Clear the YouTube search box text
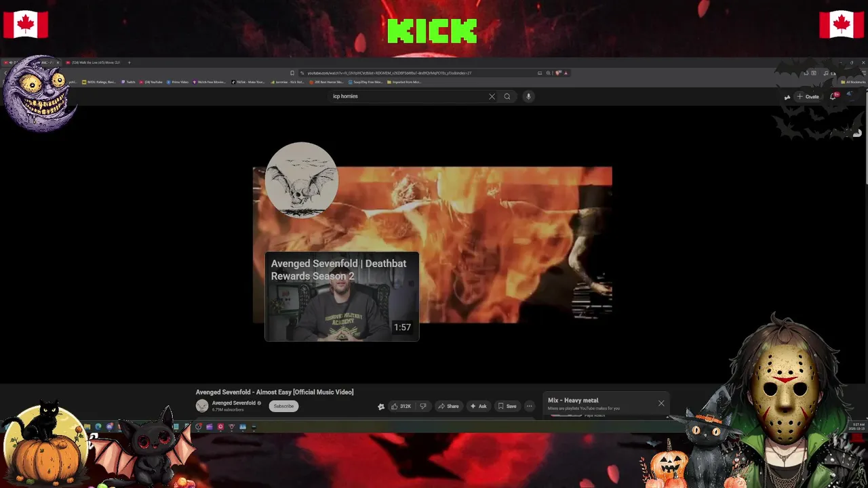Screen dimensions: 868x488 point(492,96)
